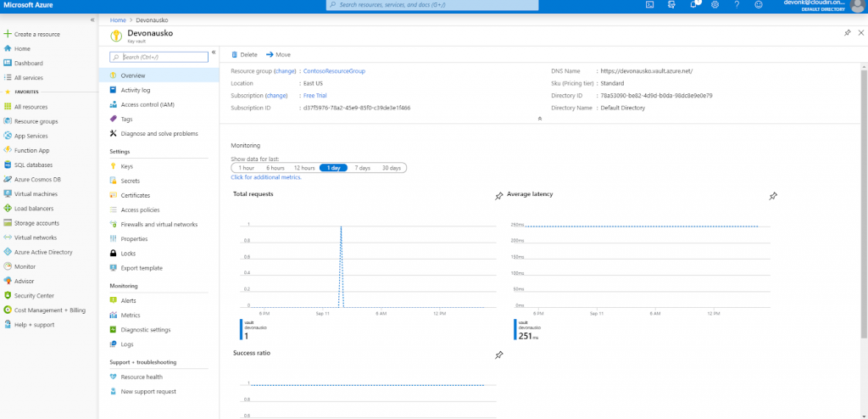Open help question mark icon
This screenshot has width=868, height=419.
737,4
